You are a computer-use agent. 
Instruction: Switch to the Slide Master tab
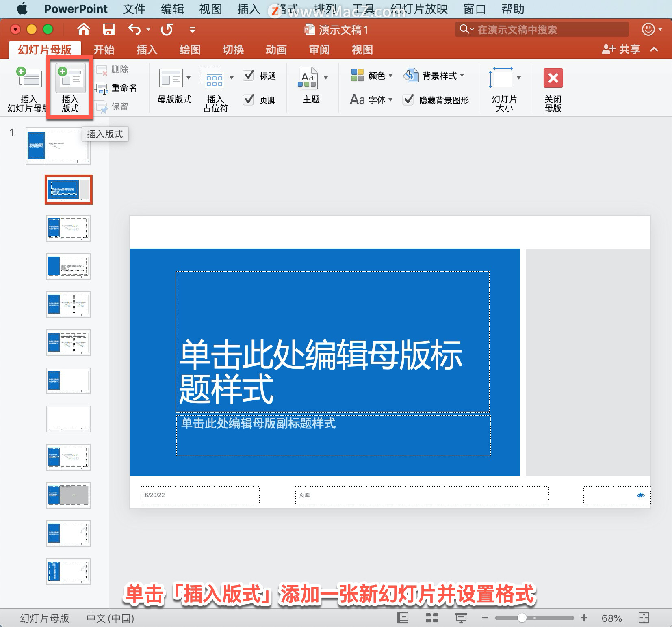pos(45,50)
